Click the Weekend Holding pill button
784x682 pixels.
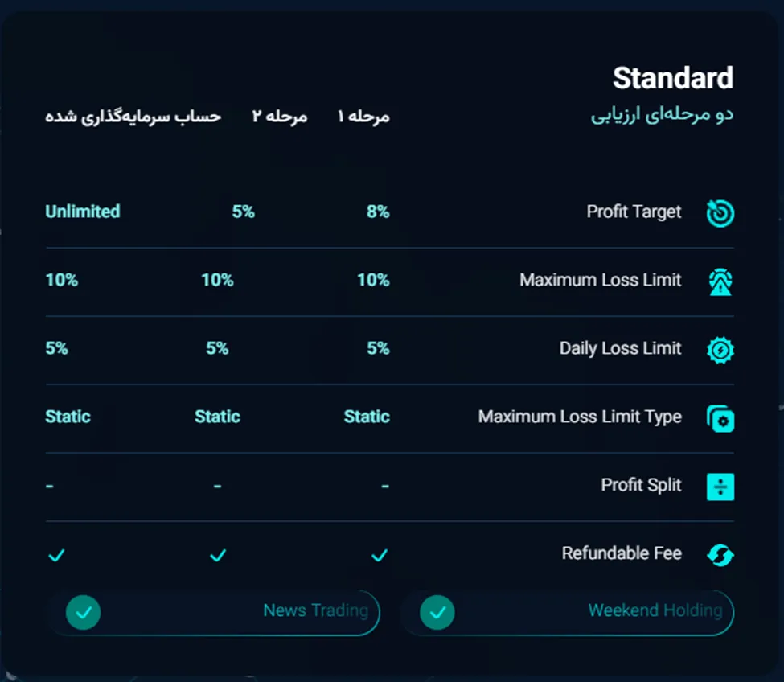click(568, 613)
